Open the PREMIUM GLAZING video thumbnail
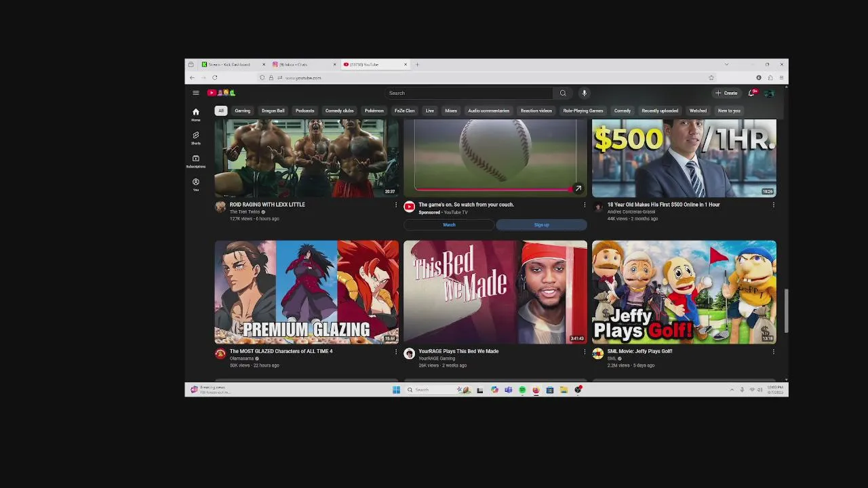The width and height of the screenshot is (868, 488). [307, 292]
